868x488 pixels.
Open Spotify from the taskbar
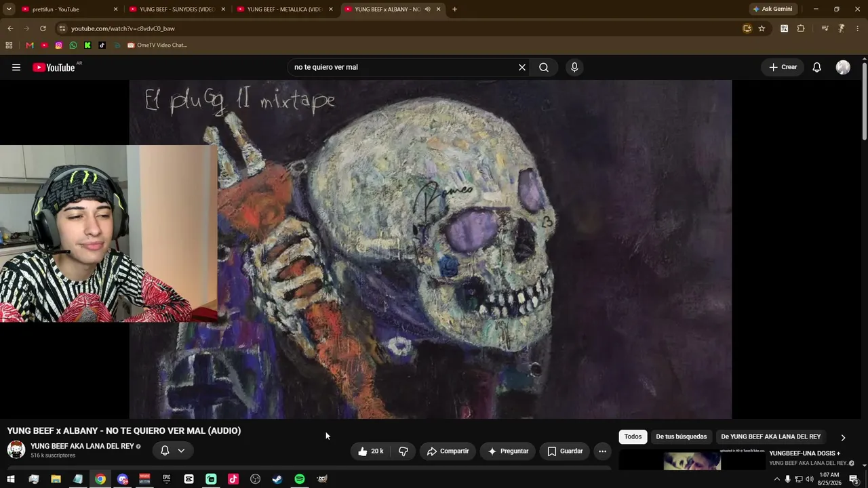tap(300, 479)
